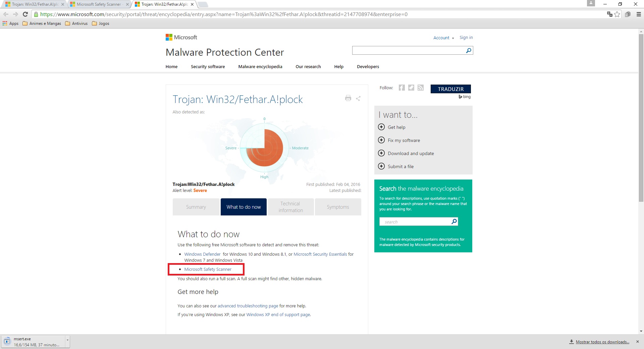Viewport: 644px width, 349px height.
Task: Click the page vertical scrollbar thumb
Action: point(641,117)
